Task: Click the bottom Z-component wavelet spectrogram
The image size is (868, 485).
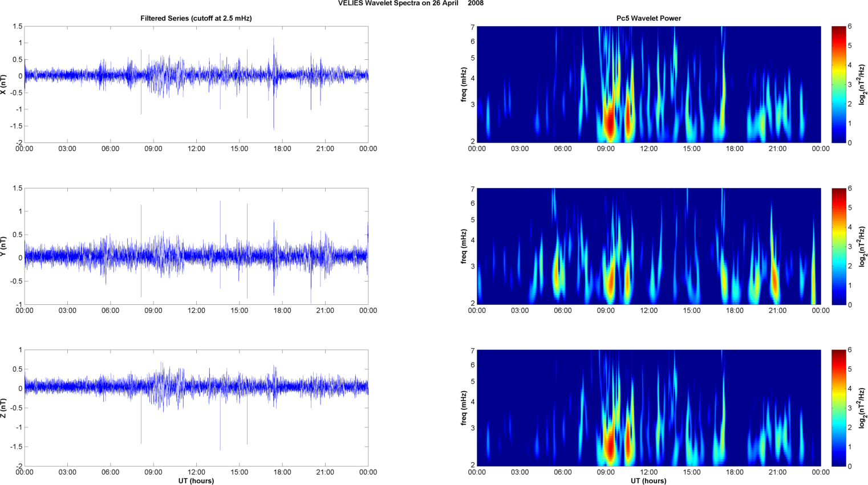Action: 648,408
